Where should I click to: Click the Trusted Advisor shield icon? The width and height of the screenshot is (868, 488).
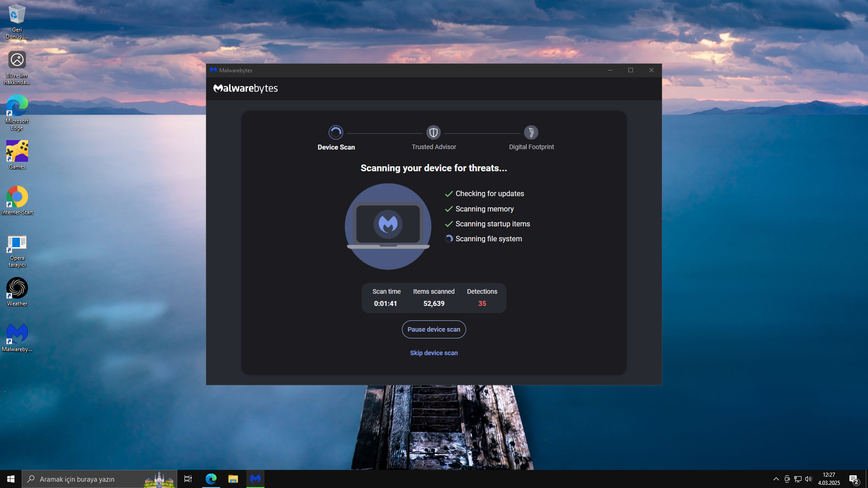433,132
